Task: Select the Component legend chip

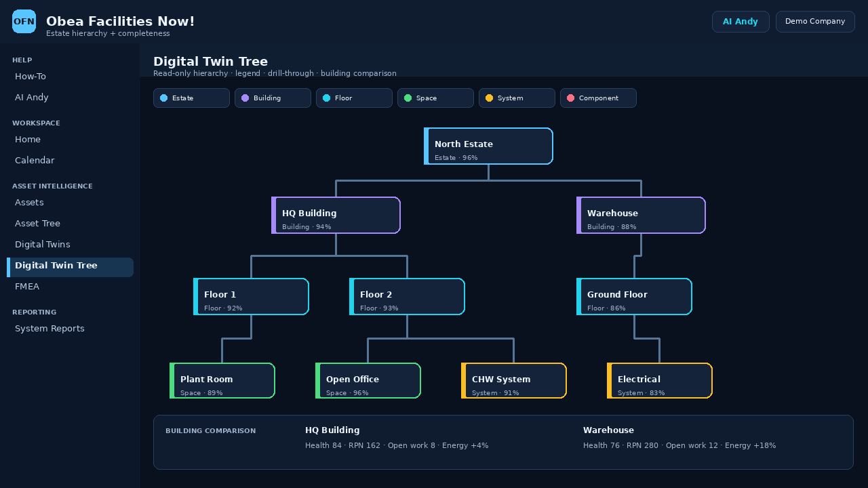Action: pos(598,98)
